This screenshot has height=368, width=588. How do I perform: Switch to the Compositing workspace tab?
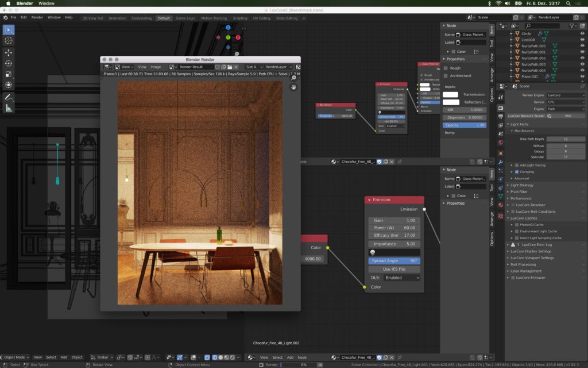click(141, 18)
